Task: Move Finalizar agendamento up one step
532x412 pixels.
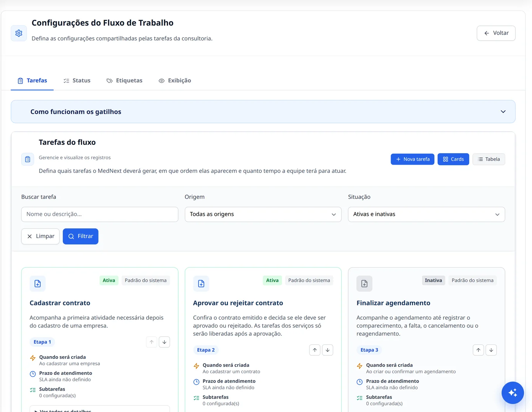Action: [478, 350]
